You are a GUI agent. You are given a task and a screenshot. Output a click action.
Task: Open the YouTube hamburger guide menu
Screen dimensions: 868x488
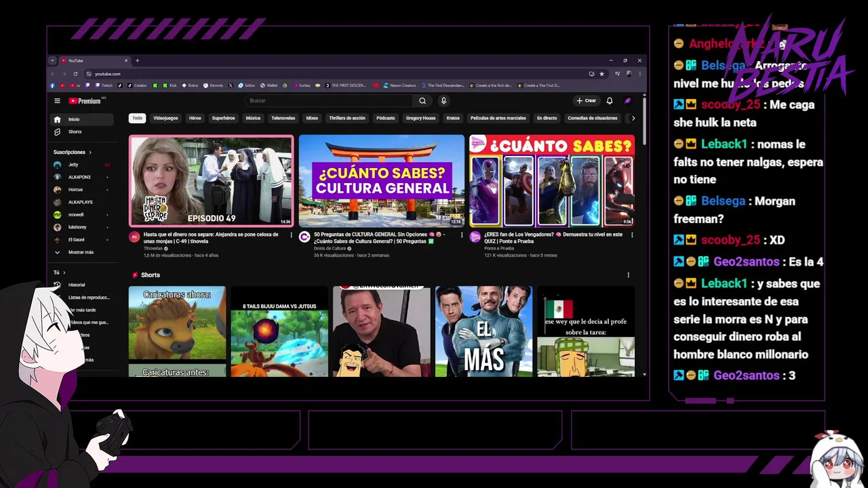pyautogui.click(x=58, y=101)
